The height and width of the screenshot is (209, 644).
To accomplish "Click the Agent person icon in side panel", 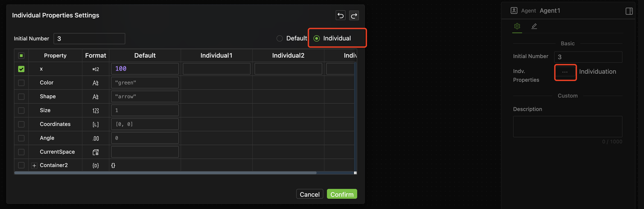I will (x=514, y=11).
